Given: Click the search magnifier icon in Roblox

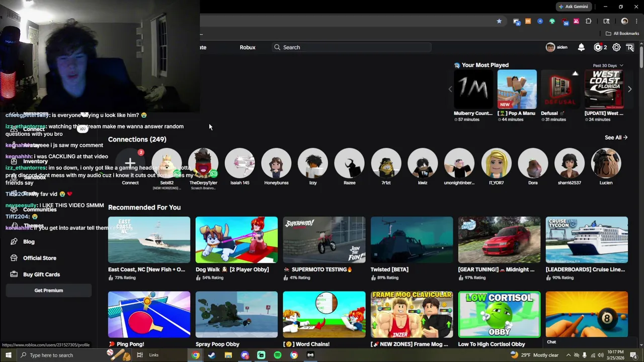Looking at the screenshot, I should [277, 47].
